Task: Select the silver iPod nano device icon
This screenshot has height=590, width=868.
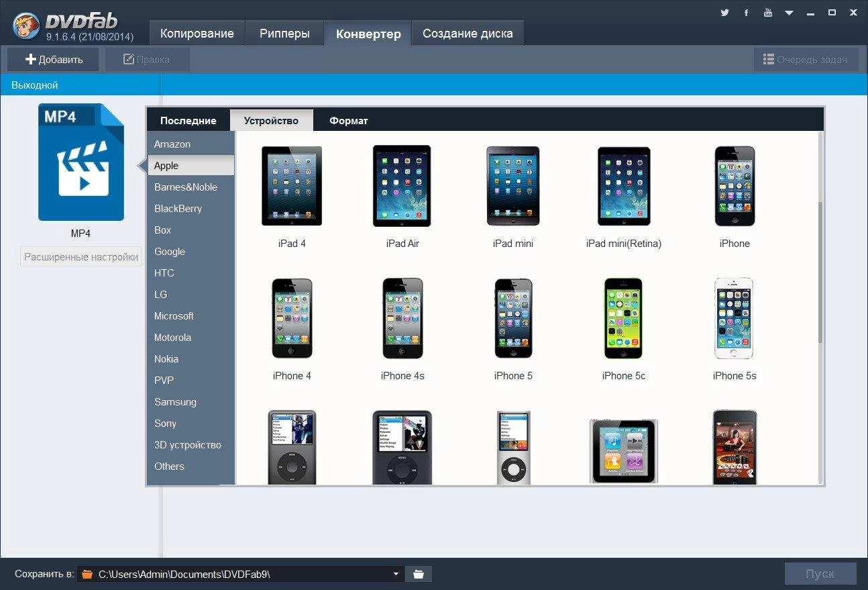Action: point(513,447)
